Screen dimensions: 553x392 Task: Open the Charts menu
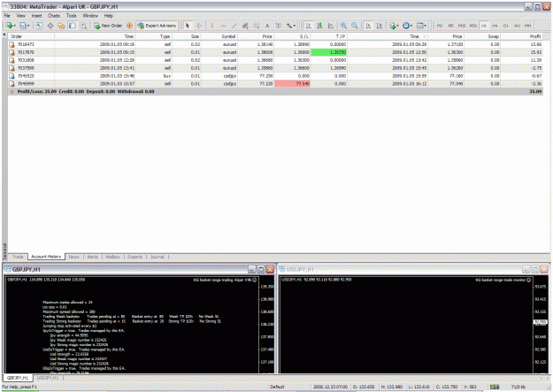(x=54, y=16)
